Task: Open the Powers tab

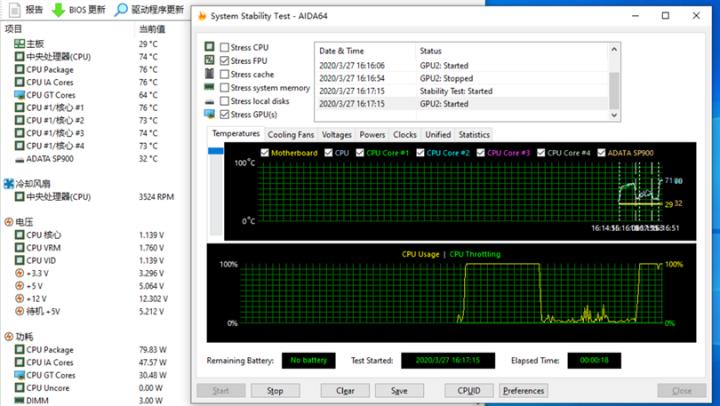Action: click(372, 135)
